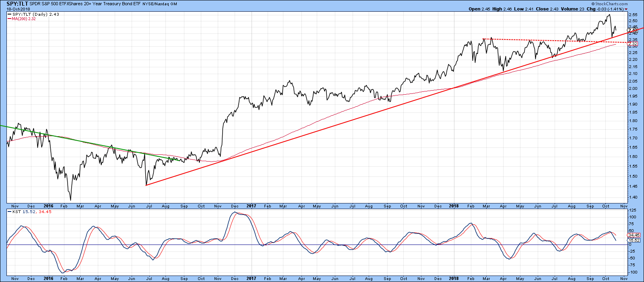Click the 125 label on the KST axis
Viewport: 644px width, 282px height.
[632, 210]
